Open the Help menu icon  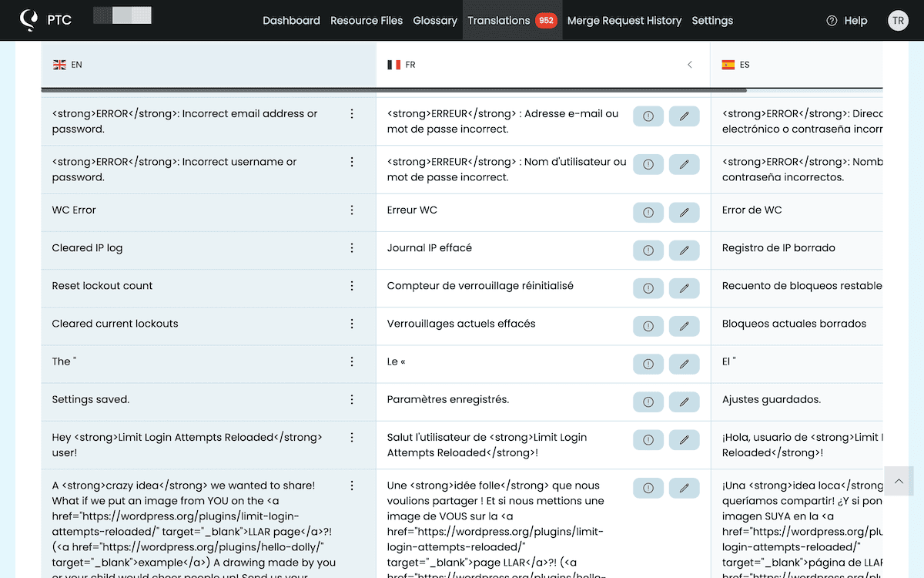coord(832,21)
